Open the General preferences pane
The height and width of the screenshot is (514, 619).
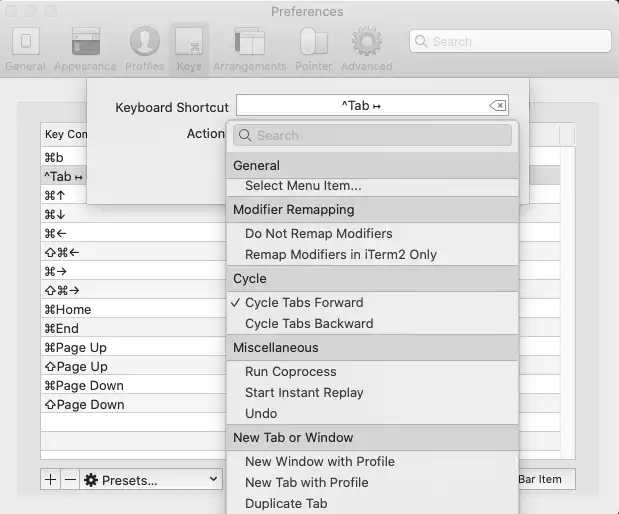point(26,49)
